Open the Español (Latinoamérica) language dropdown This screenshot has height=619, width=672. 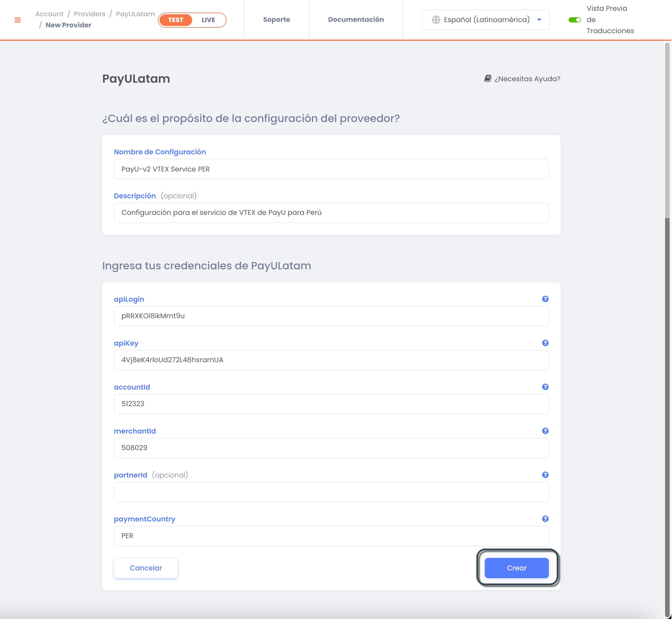(x=486, y=20)
